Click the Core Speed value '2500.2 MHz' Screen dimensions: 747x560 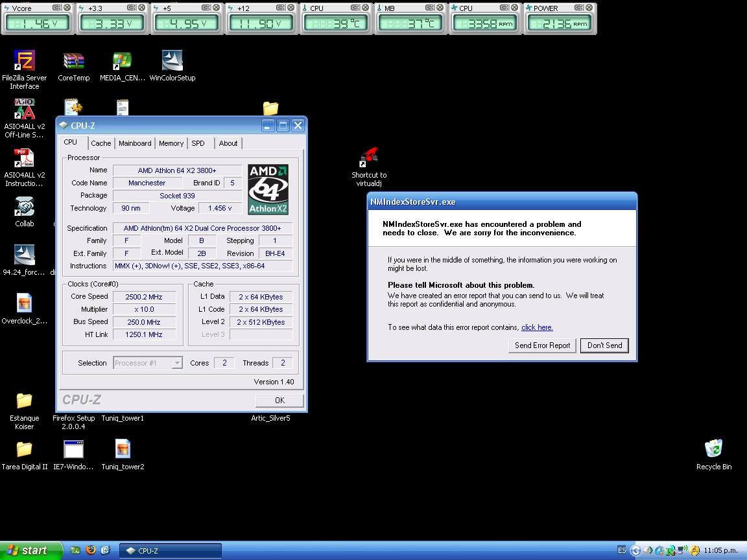pos(144,297)
